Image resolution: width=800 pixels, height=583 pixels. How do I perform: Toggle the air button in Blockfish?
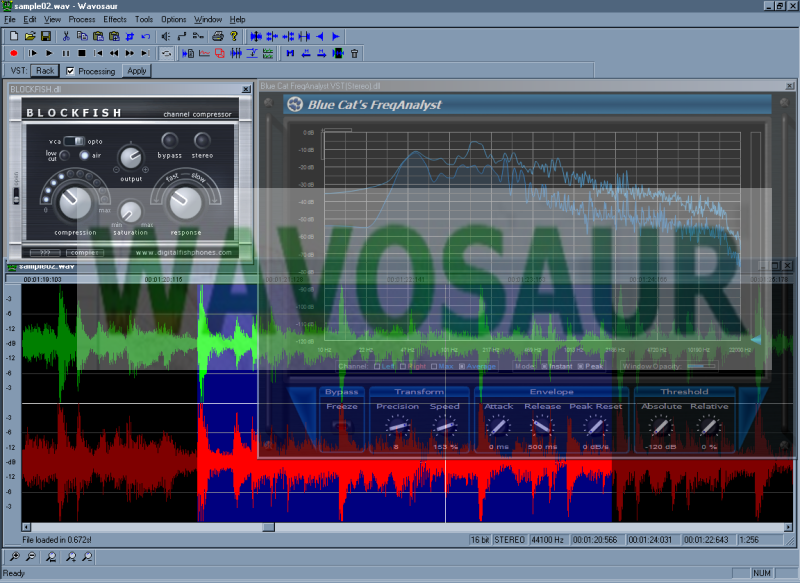coord(84,155)
